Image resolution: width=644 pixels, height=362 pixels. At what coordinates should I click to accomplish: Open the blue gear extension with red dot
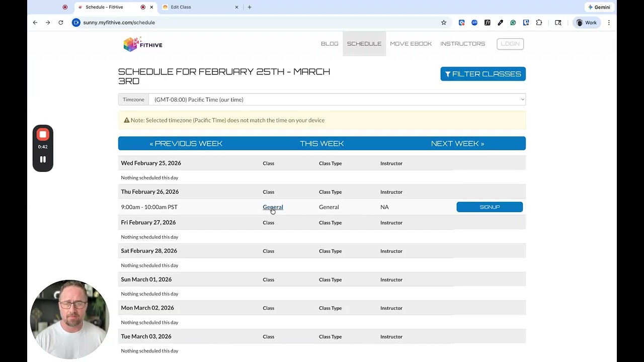(462, 23)
